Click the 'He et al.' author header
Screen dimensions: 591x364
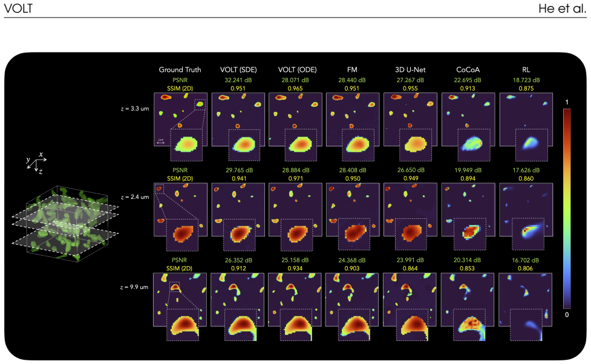click(562, 8)
